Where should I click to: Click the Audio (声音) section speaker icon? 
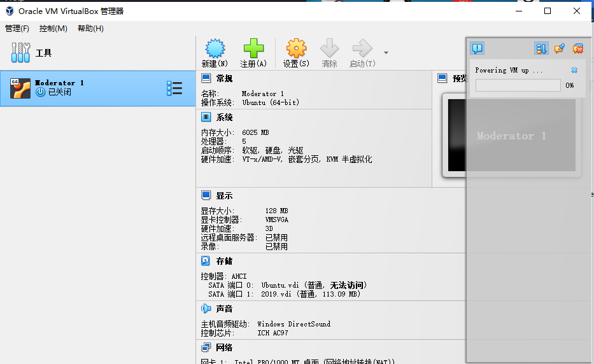206,309
